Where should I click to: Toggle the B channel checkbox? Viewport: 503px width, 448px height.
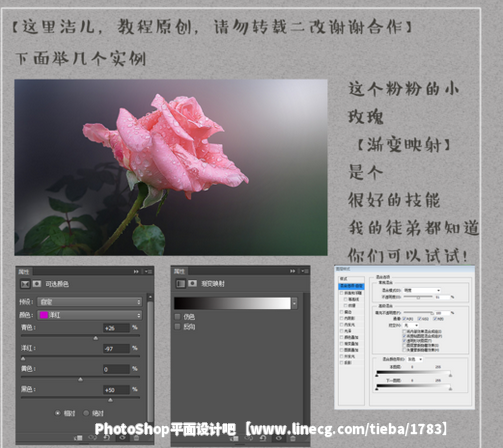point(435,319)
